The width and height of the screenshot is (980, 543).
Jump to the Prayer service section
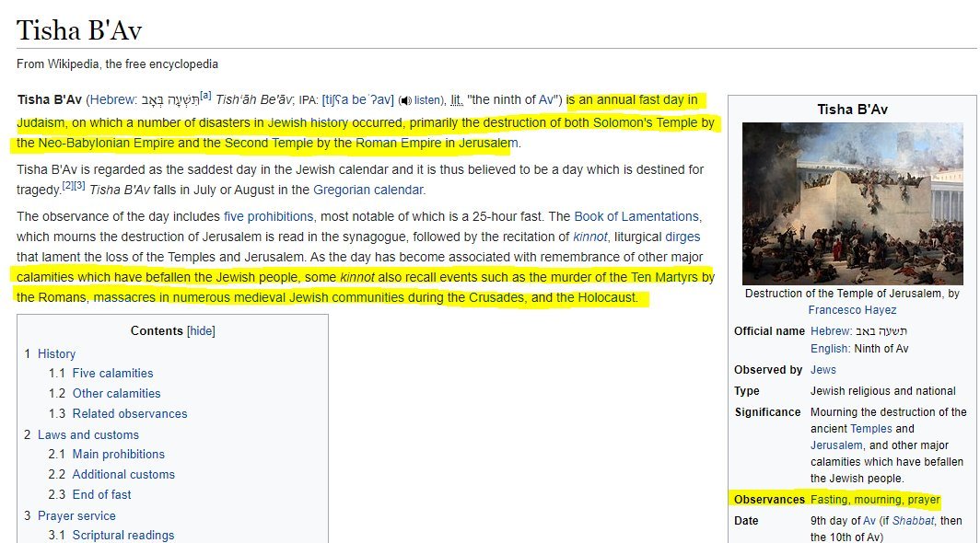tap(76, 516)
